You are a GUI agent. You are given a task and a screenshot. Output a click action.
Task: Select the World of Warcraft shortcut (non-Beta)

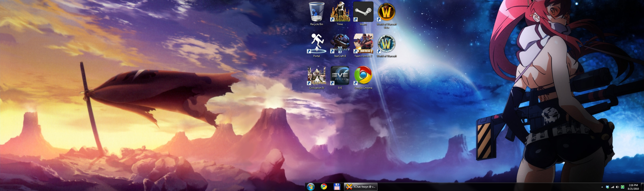(x=386, y=44)
